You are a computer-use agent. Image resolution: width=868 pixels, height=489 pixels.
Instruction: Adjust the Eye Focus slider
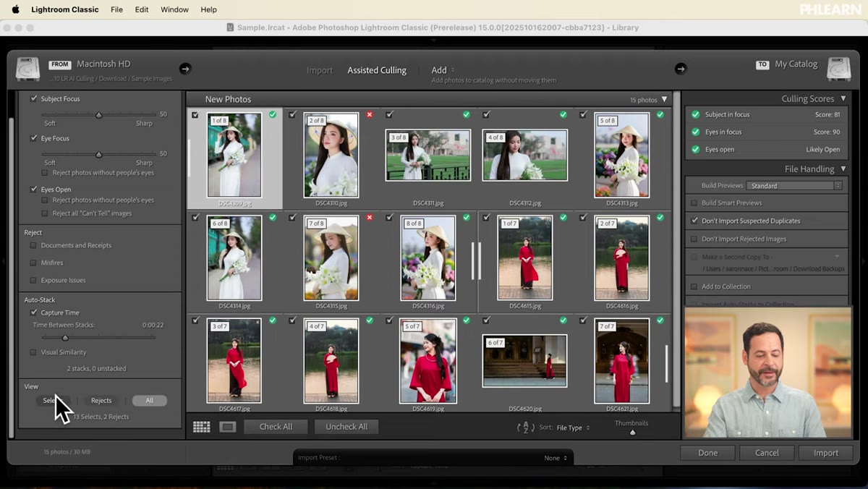tap(99, 154)
